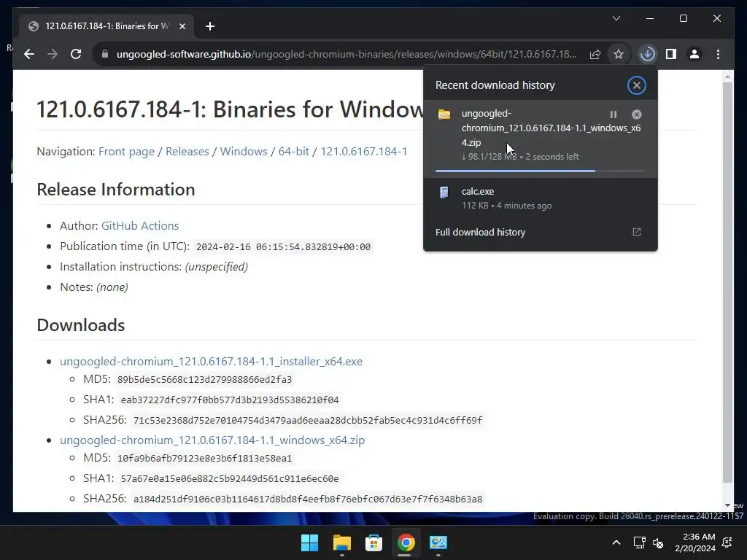Click the Chrome taskbar icon
Viewport: 747px width, 560px height.
click(406, 542)
